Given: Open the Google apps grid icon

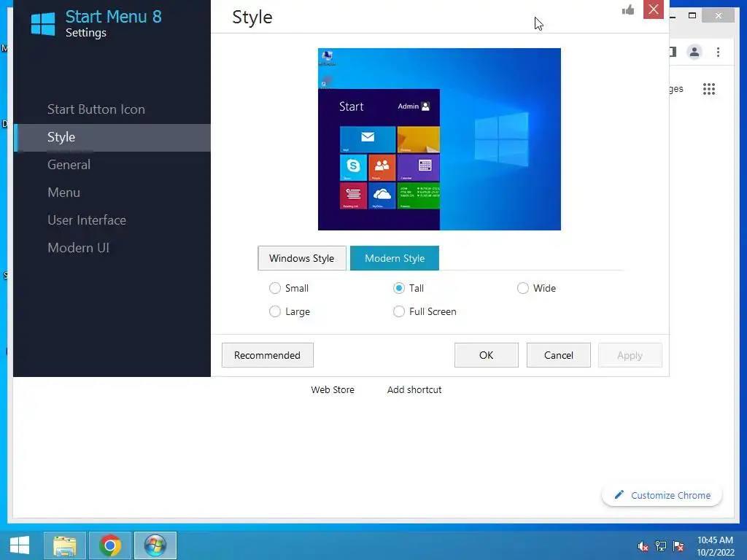Looking at the screenshot, I should click(x=709, y=89).
